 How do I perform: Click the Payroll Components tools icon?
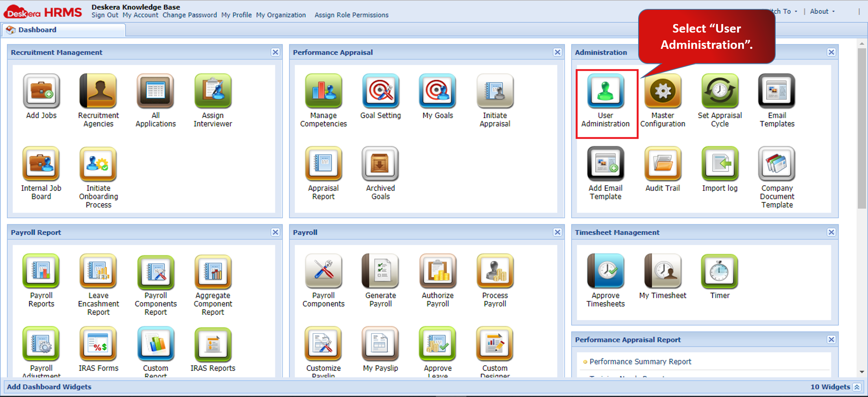[323, 271]
